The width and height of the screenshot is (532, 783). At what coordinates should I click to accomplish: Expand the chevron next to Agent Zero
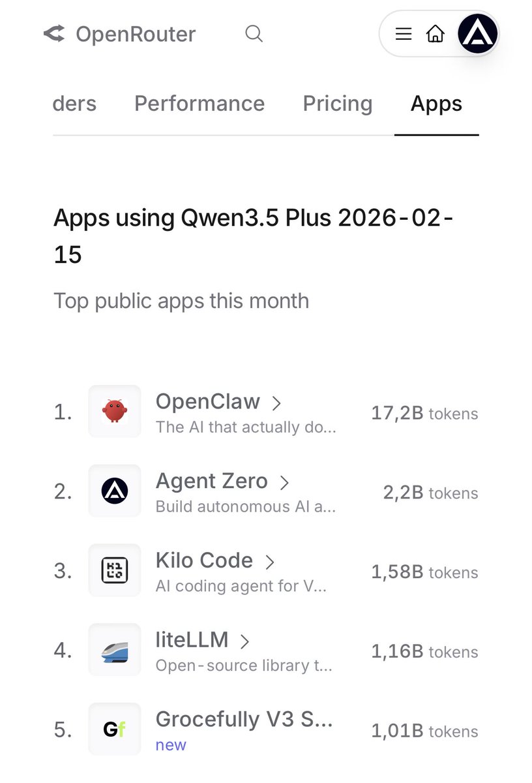(x=284, y=483)
